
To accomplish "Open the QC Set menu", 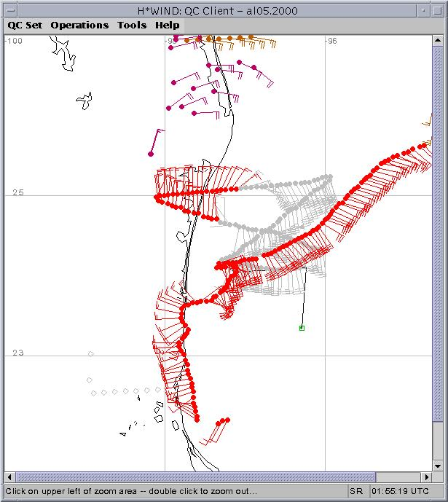I will [25, 25].
